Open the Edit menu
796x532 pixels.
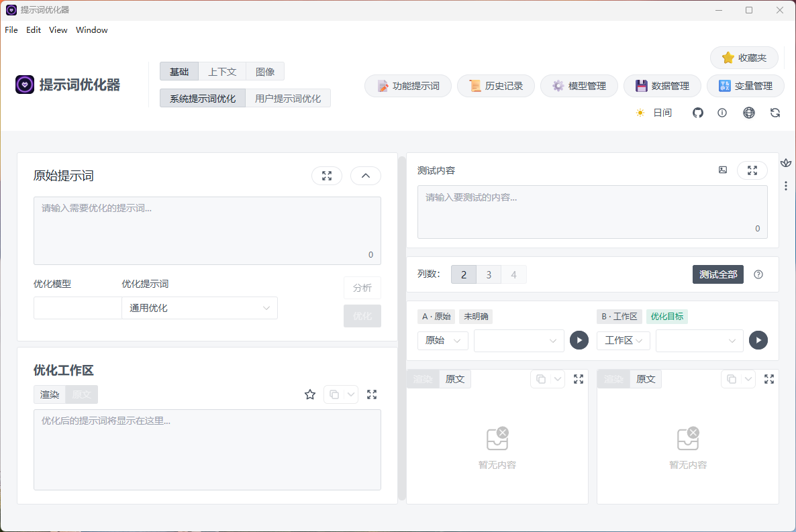[x=34, y=30]
